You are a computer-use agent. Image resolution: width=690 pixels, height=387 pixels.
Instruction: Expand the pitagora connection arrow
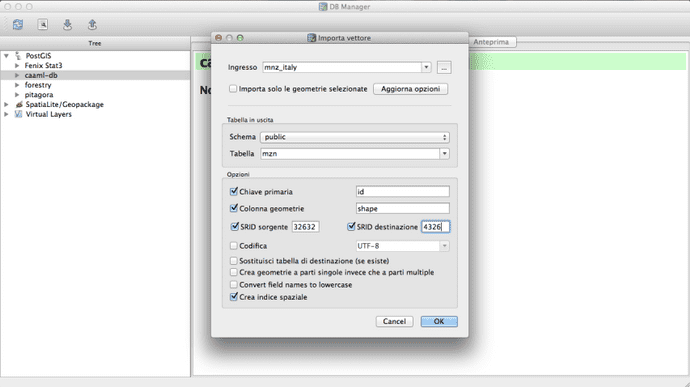coord(17,95)
